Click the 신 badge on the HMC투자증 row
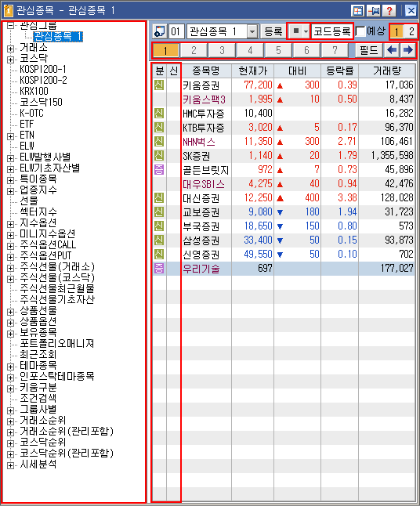Screen dimensions: 420x506 coord(159,114)
